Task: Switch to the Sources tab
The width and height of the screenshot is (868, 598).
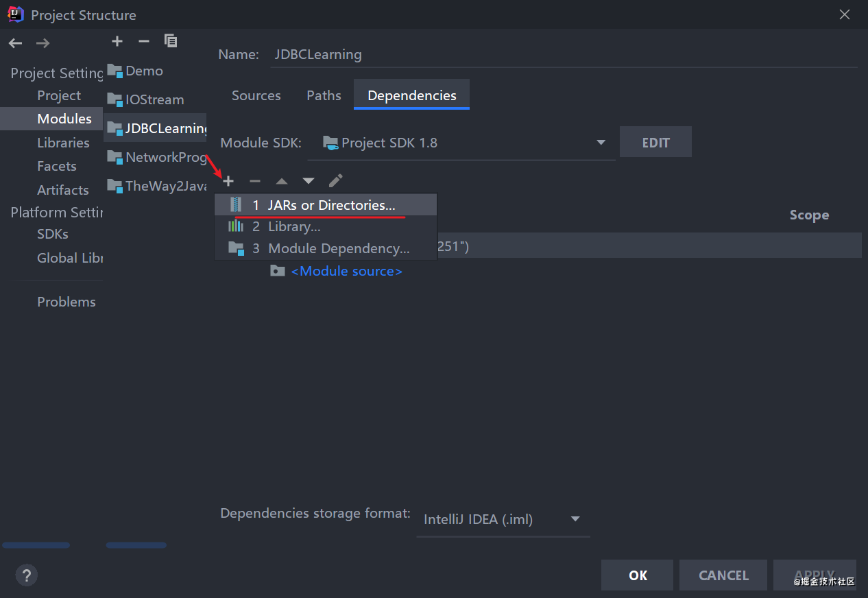Action: pos(256,95)
